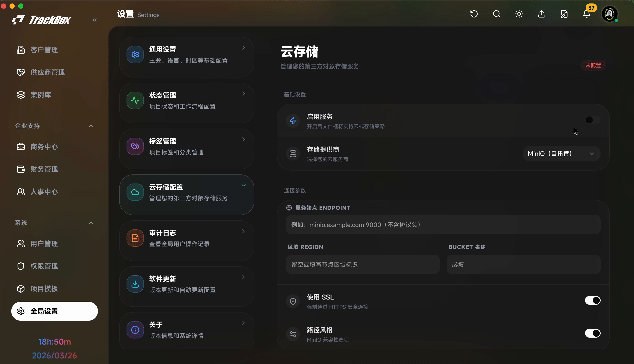Click the 未配置 status badge
634x364 pixels.
click(x=593, y=66)
